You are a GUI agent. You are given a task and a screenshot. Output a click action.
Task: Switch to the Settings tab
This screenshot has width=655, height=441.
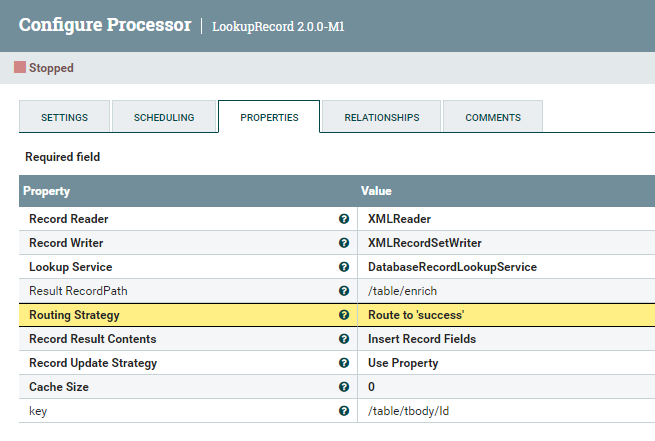coord(64,117)
